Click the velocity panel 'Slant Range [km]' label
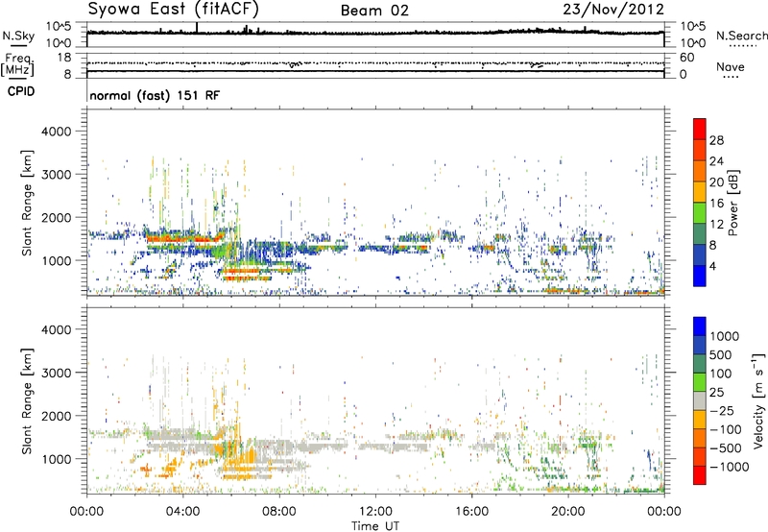The image size is (768, 532). [x=27, y=400]
